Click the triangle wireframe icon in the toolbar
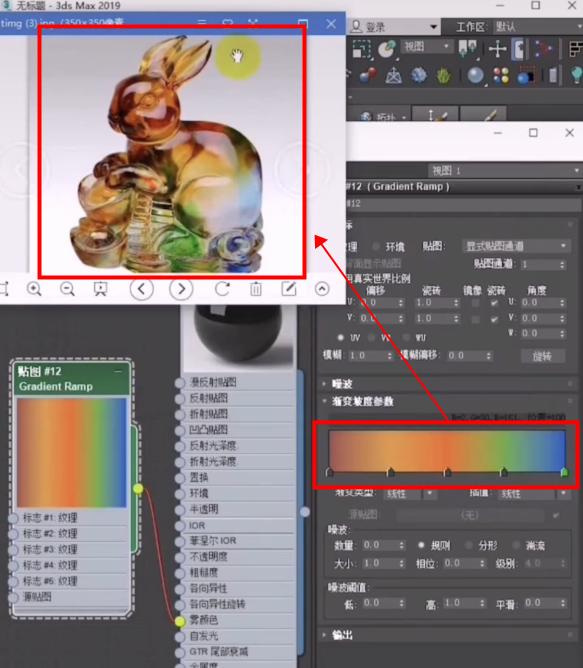This screenshot has width=583, height=668. (393, 76)
